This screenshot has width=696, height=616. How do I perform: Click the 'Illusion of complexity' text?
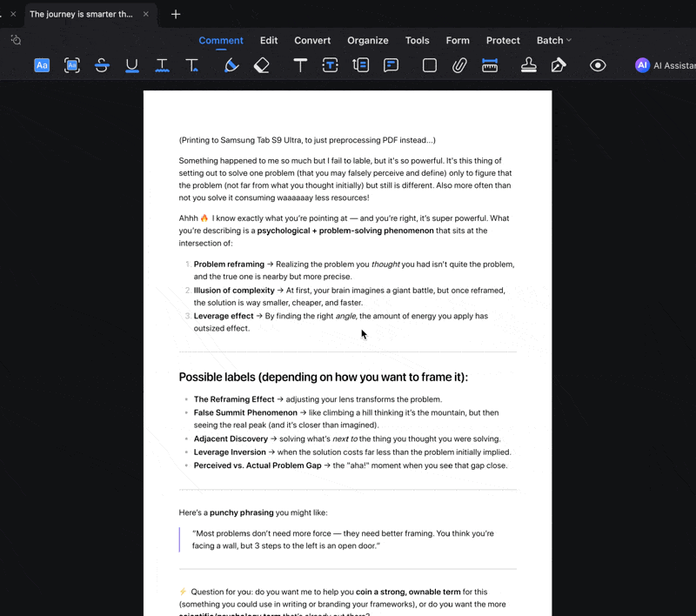click(234, 291)
